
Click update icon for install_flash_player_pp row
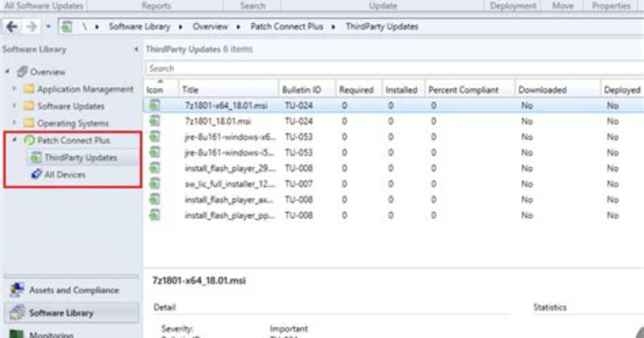[155, 215]
